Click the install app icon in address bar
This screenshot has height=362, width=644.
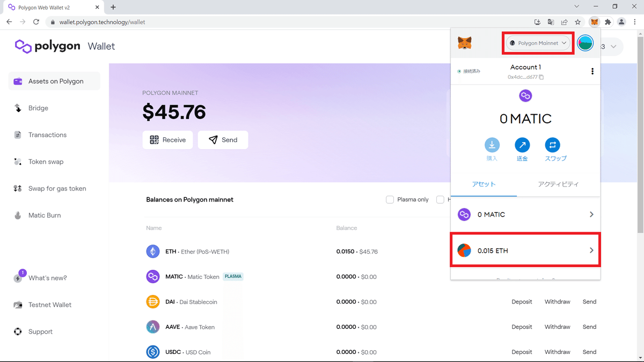pyautogui.click(x=538, y=22)
